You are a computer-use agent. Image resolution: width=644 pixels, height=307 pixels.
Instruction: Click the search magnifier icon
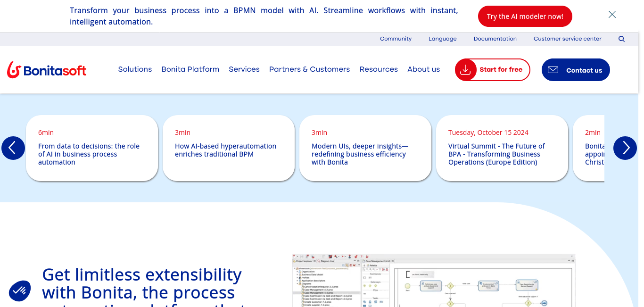[x=621, y=39]
